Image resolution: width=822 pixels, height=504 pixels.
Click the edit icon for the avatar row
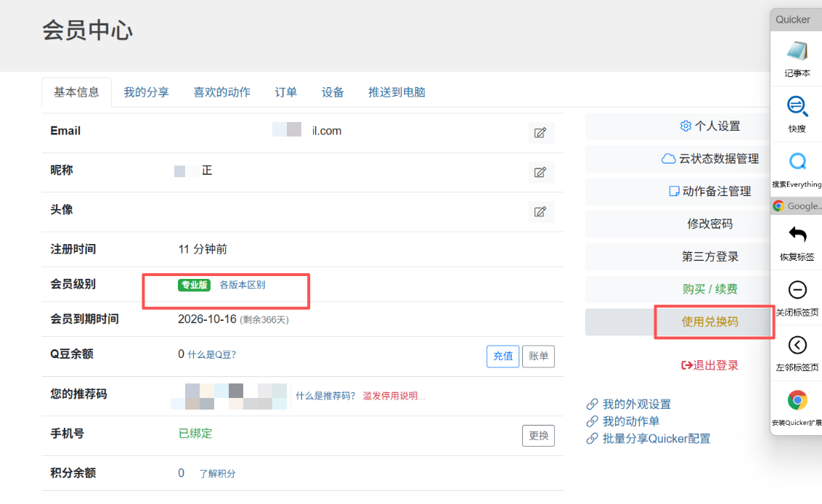click(x=540, y=212)
